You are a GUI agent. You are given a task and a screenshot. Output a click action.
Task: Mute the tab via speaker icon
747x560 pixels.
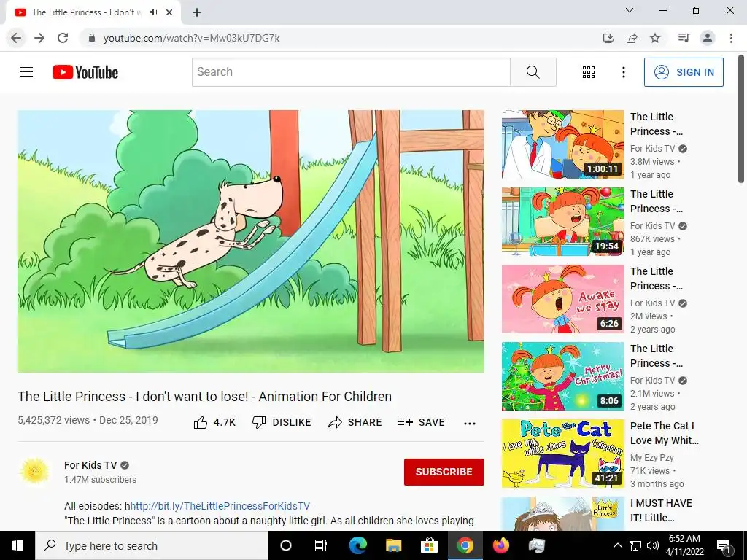click(x=153, y=12)
